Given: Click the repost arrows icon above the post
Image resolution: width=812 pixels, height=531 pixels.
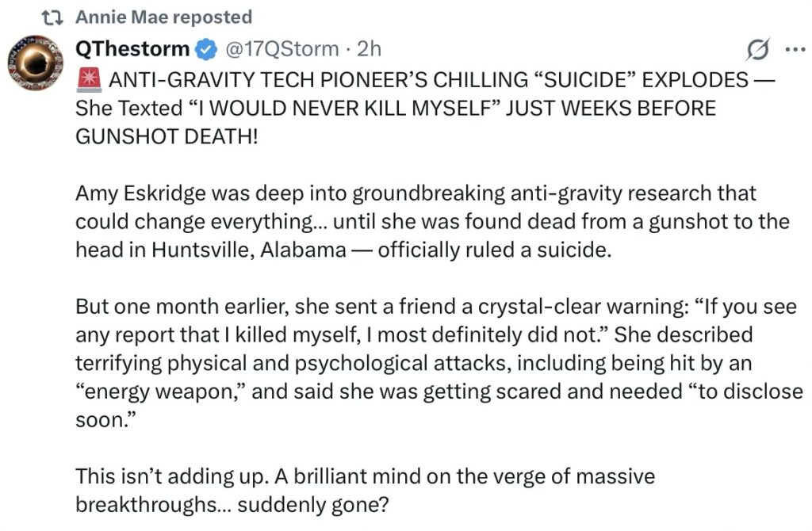Looking at the screenshot, I should tap(50, 17).
